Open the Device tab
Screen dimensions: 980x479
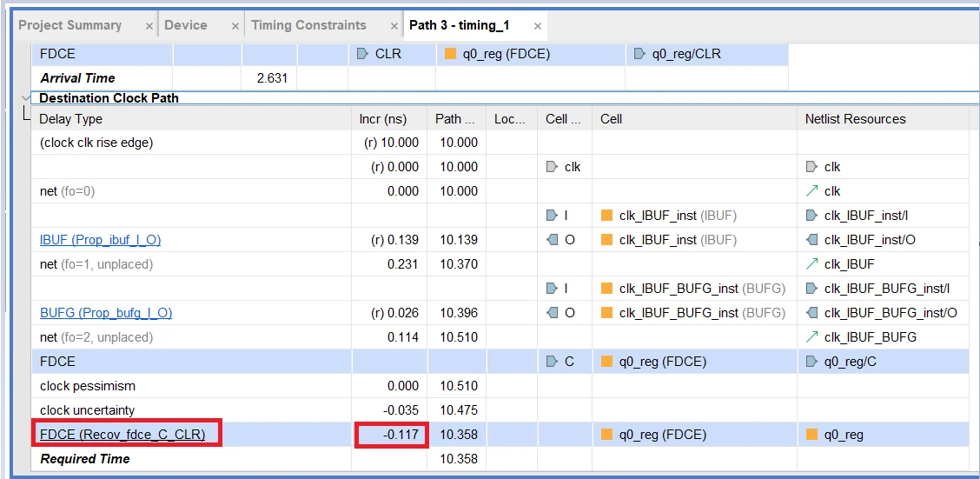(186, 25)
